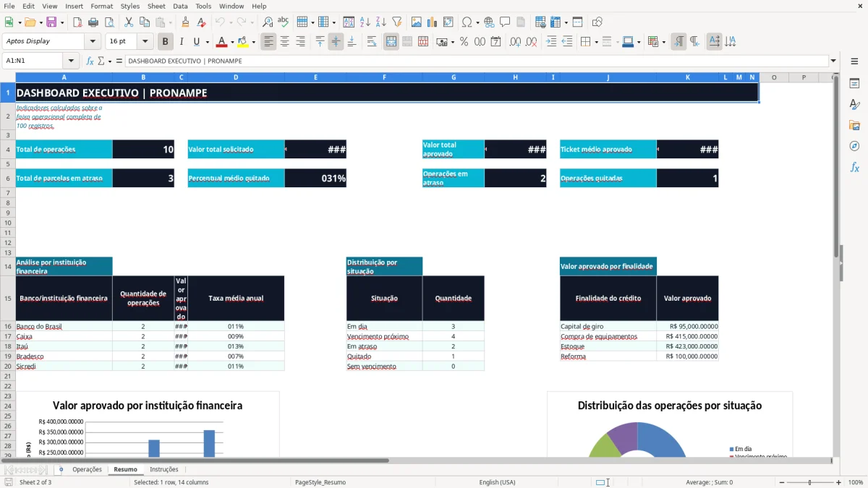Toggle Align Left
Image resolution: width=868 pixels, height=488 pixels.
tap(268, 42)
